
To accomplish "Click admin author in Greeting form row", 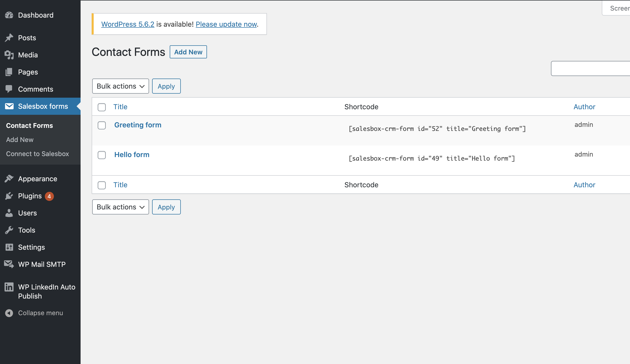I will click(584, 125).
